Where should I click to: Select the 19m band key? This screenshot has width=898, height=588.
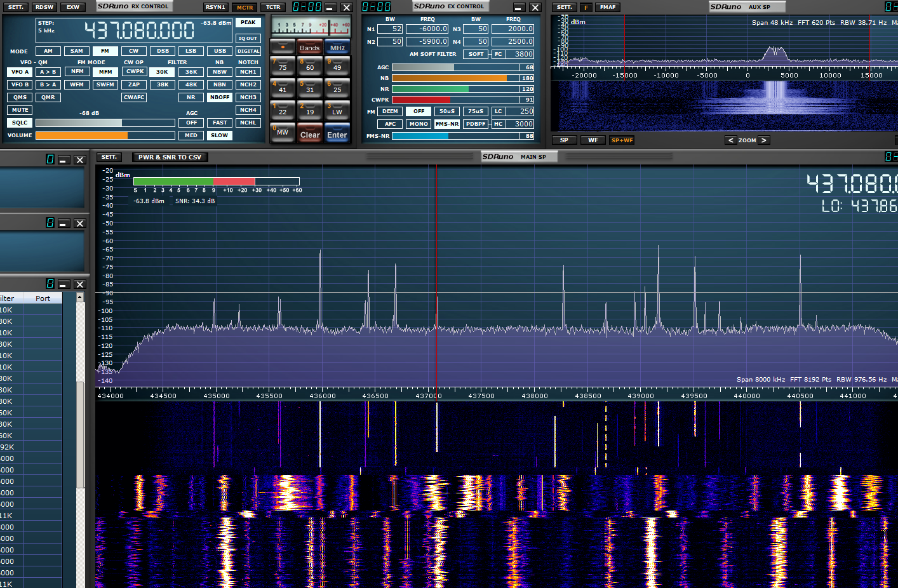(x=309, y=109)
